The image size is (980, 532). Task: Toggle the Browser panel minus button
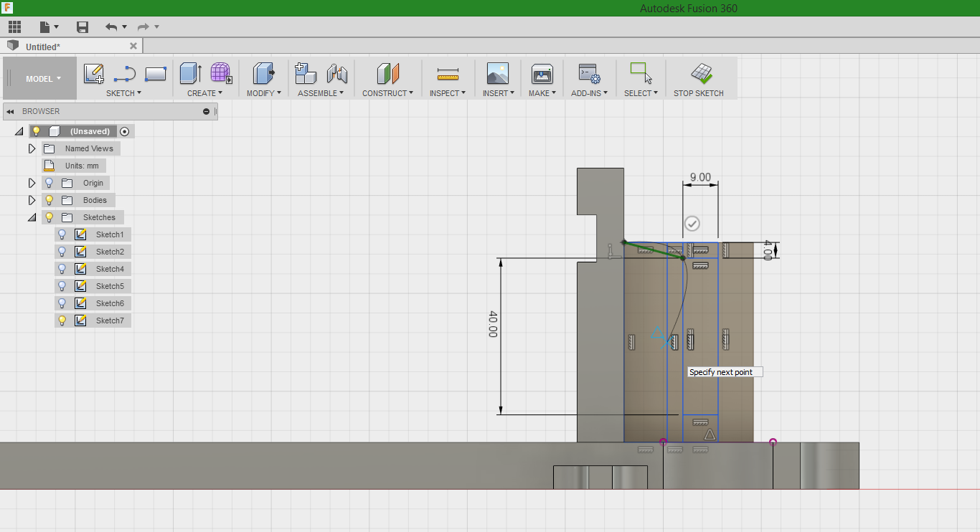pos(207,111)
